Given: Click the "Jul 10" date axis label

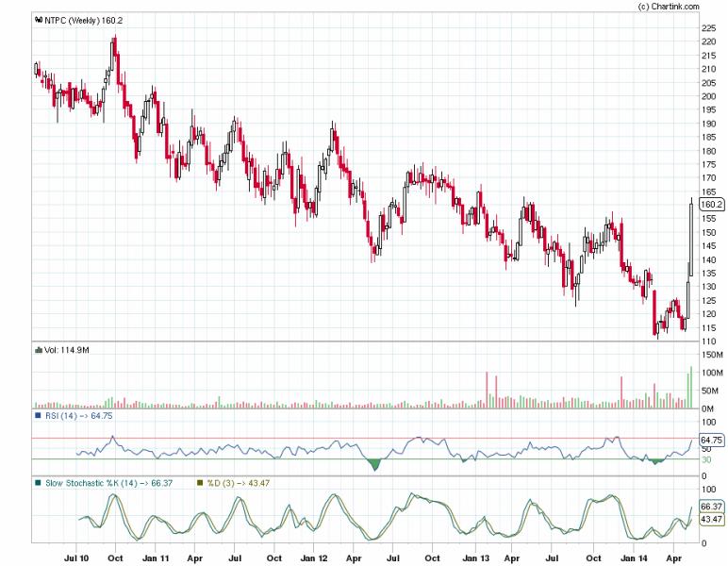Looking at the screenshot, I should (x=76, y=558).
